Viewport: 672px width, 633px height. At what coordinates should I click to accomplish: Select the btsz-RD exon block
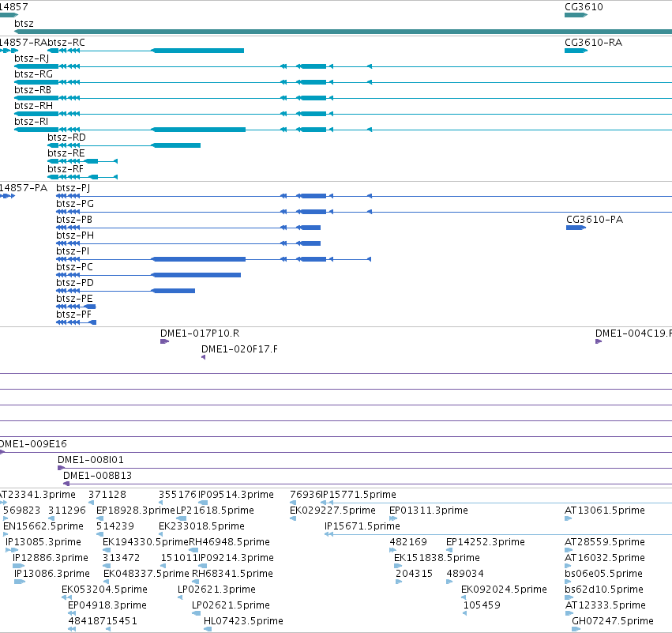click(x=176, y=145)
